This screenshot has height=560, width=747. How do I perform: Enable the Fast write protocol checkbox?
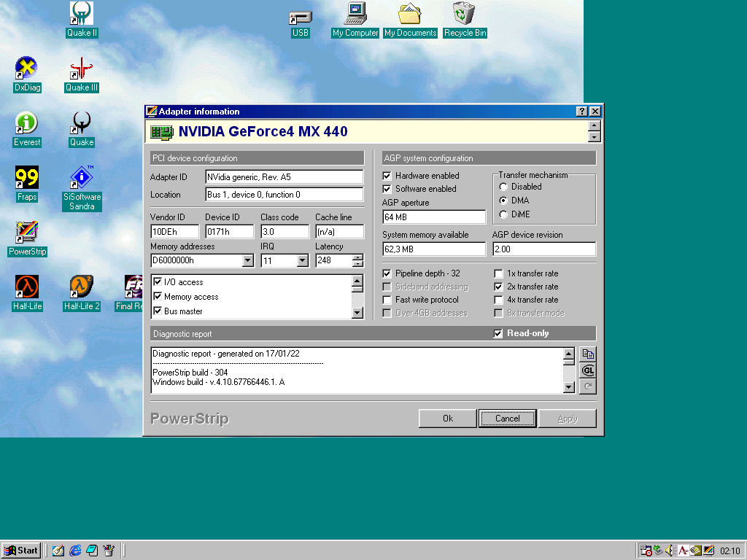click(x=387, y=300)
